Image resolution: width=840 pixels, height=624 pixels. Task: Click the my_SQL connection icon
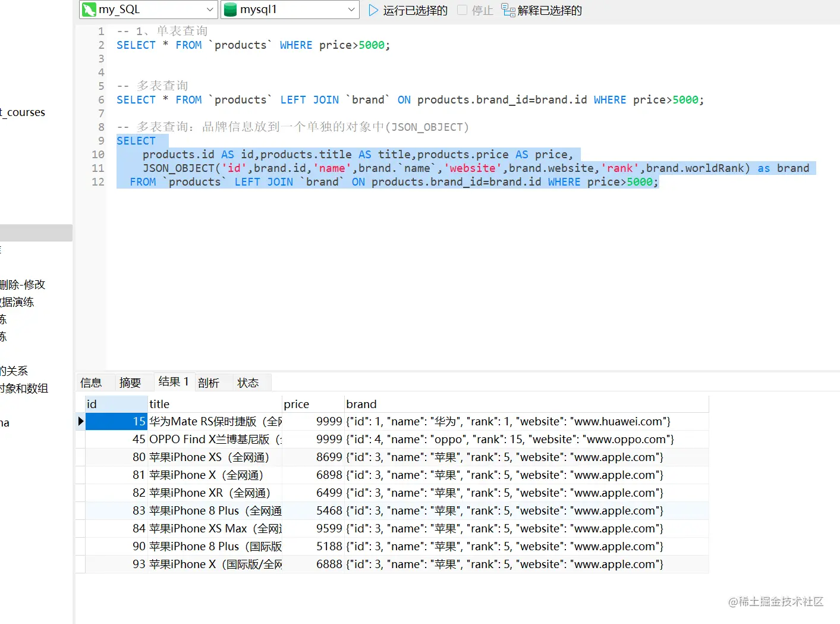[89, 10]
